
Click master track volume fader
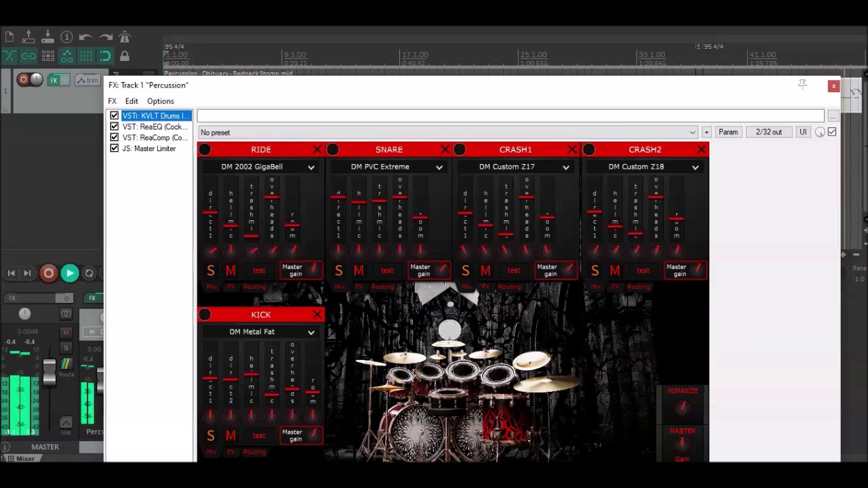49,372
